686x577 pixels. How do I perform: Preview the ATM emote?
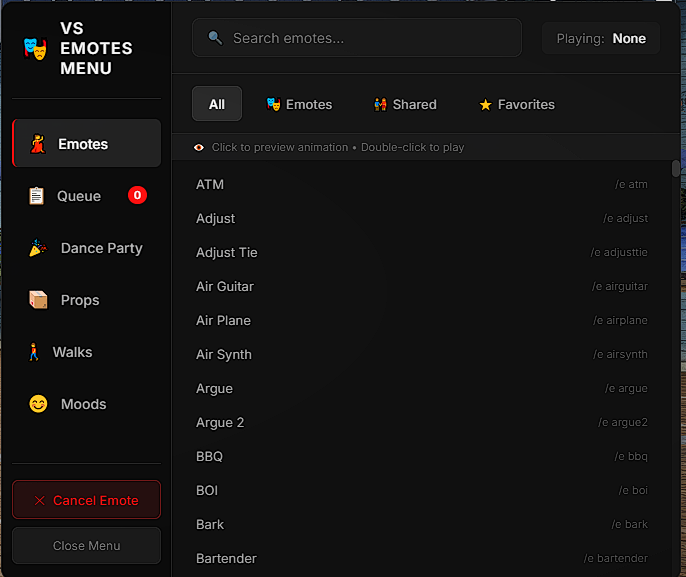coord(422,184)
